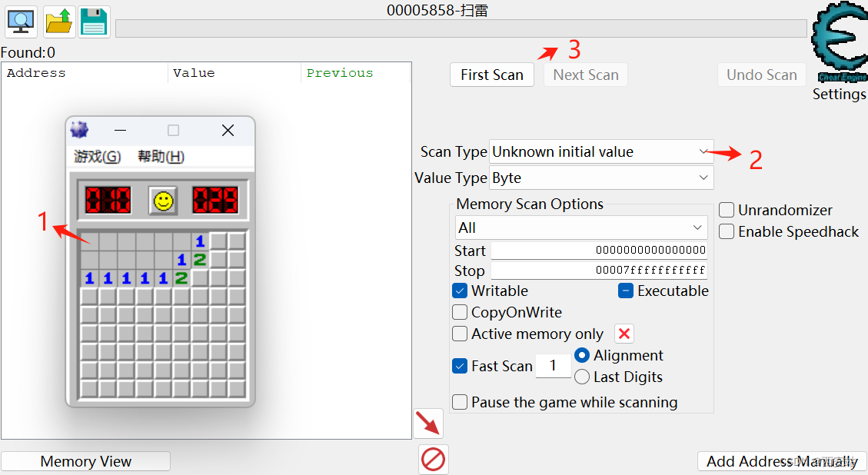This screenshot has height=475, width=868.
Task: Click the Value column header
Action: click(x=234, y=73)
